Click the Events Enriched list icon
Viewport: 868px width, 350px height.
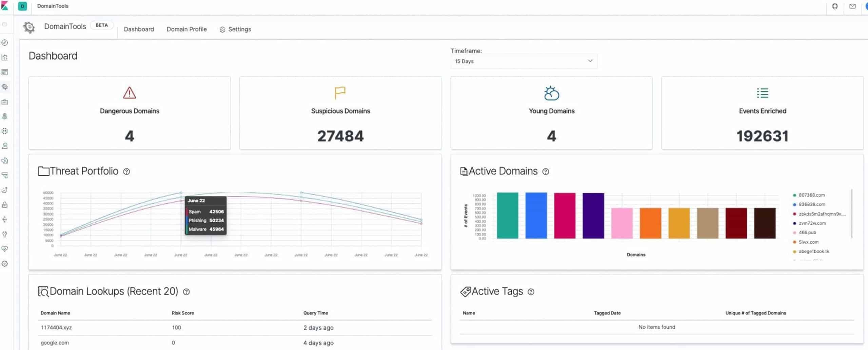coord(763,93)
